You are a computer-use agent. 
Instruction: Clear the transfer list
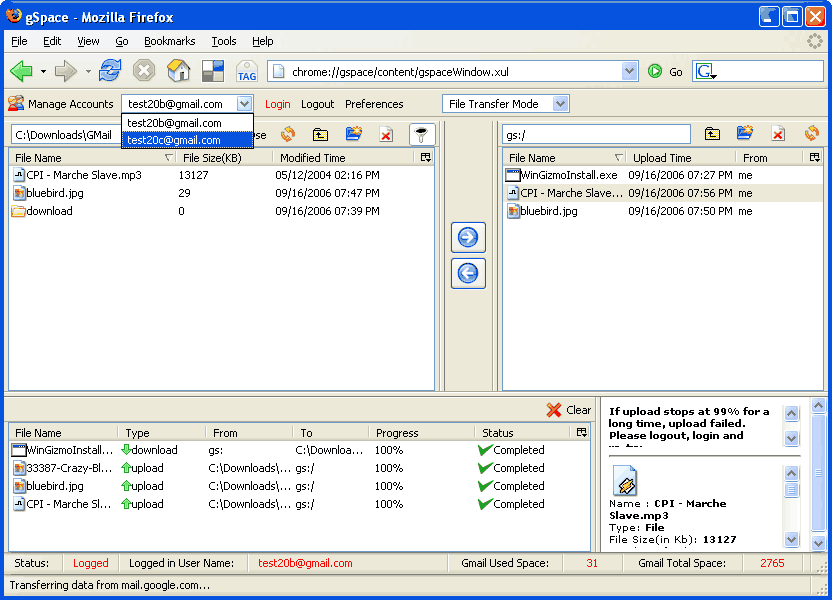[569, 410]
